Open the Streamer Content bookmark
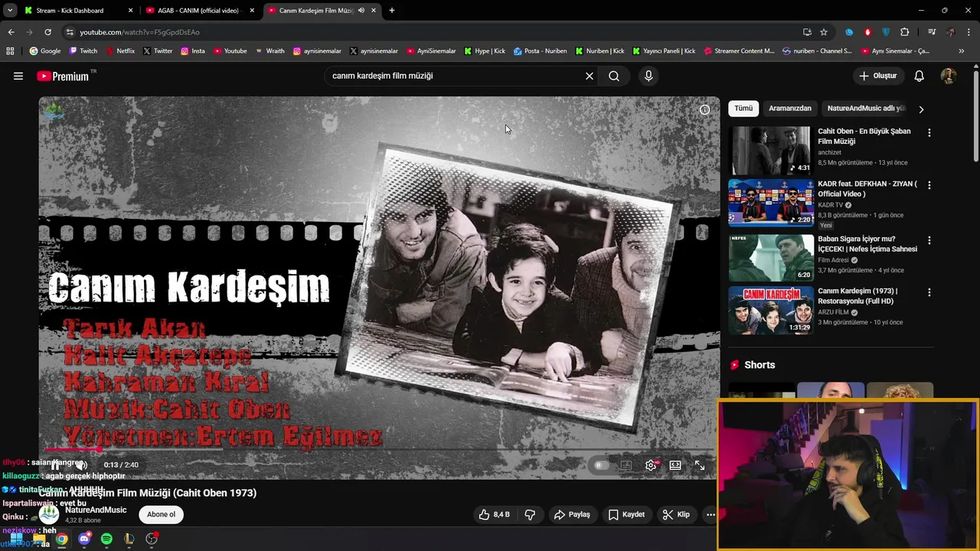This screenshot has width=980, height=551. [739, 51]
